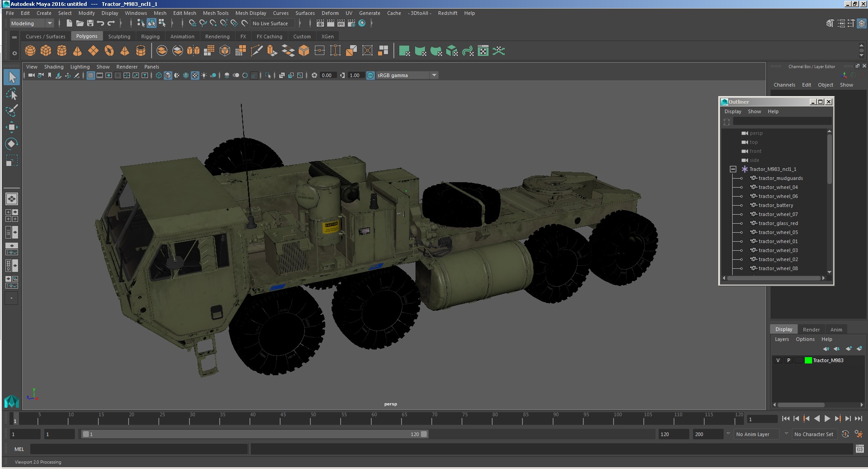Activate the Scale tool
The height and width of the screenshot is (469, 868).
click(12, 161)
